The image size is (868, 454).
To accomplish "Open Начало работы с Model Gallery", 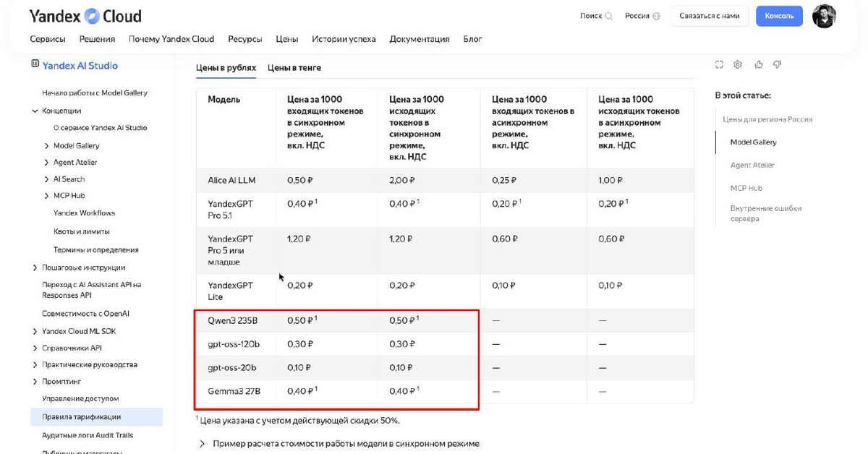I will click(95, 93).
